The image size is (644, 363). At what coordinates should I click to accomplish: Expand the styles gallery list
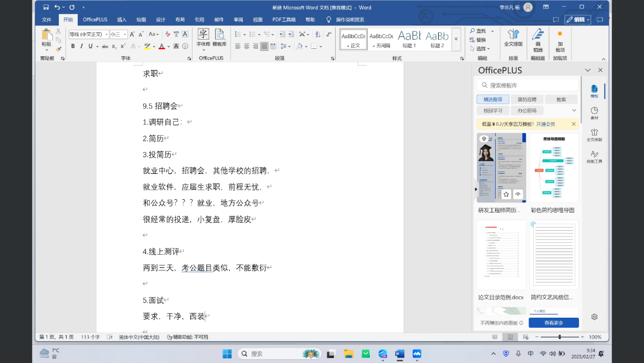(x=456, y=39)
